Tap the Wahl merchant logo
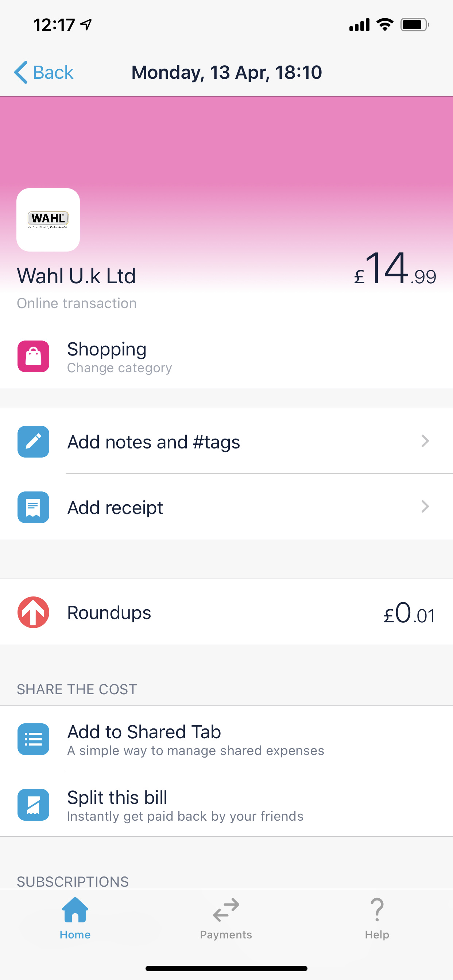 (x=48, y=219)
